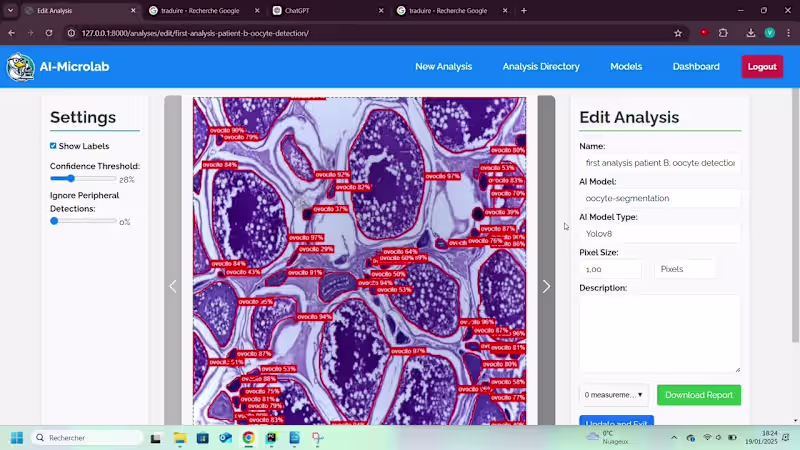This screenshot has width=800, height=450.
Task: Click the Confidence Threshold slider handle
Action: click(x=70, y=179)
